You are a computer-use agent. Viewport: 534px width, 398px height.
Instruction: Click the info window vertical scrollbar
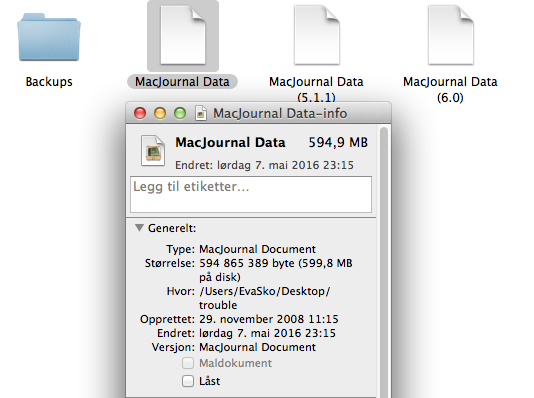[x=384, y=262]
